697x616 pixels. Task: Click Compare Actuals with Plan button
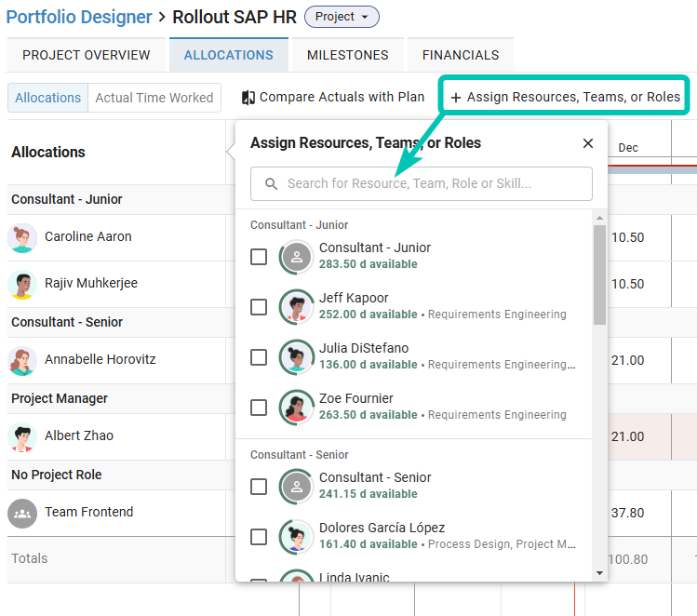(333, 98)
